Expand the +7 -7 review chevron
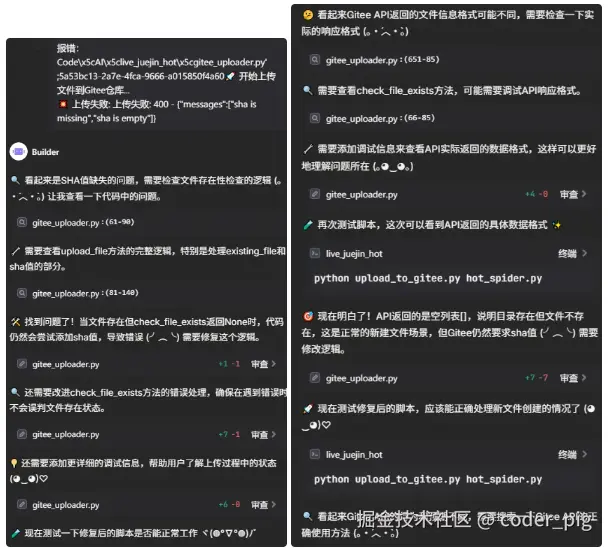This screenshot has width=608, height=548. pyautogui.click(x=584, y=378)
